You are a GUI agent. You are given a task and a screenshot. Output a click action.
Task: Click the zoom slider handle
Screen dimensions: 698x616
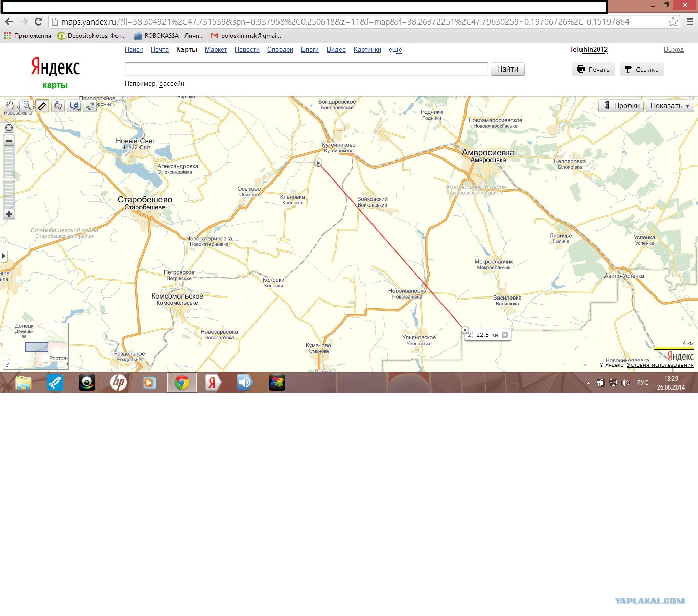(x=9, y=180)
